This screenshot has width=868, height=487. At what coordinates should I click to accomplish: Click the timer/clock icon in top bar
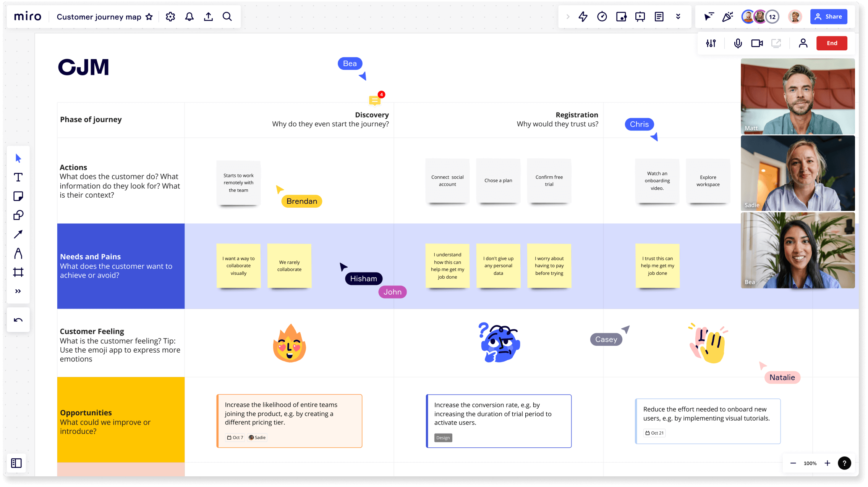(603, 16)
